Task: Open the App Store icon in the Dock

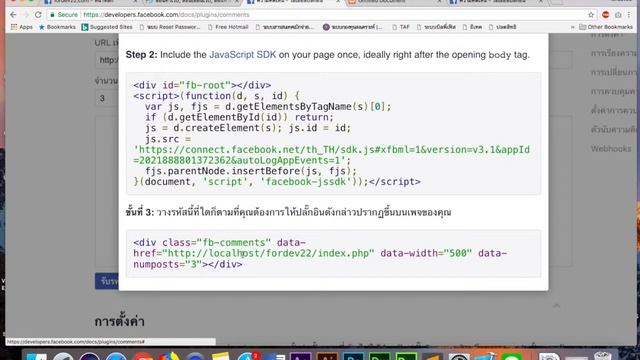Action: click(247, 356)
